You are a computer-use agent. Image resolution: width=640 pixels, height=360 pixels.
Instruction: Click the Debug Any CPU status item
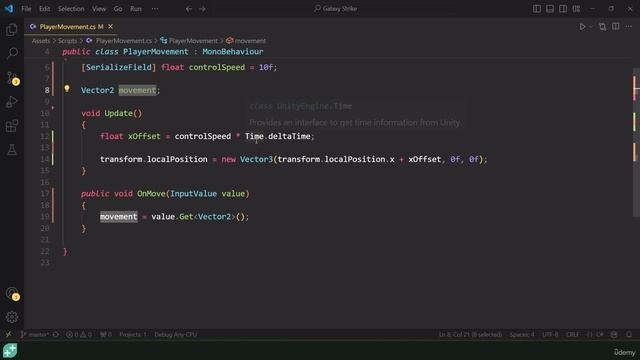[x=176, y=334]
